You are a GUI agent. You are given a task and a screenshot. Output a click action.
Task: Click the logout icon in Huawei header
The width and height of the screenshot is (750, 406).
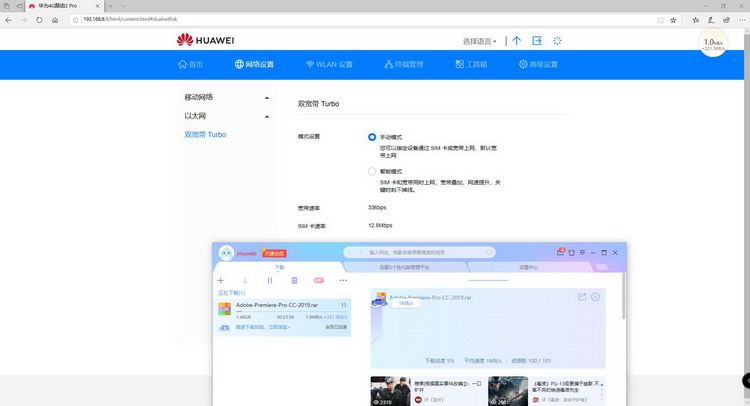537,41
